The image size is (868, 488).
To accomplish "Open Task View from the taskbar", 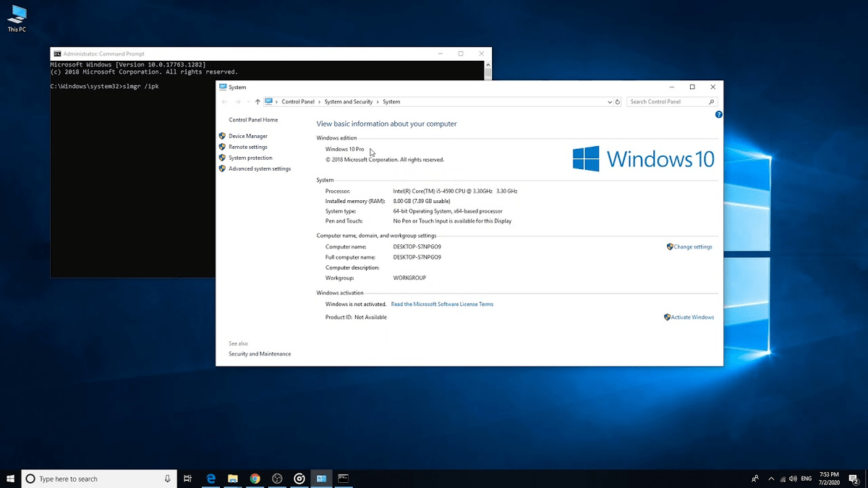I will [187, 478].
